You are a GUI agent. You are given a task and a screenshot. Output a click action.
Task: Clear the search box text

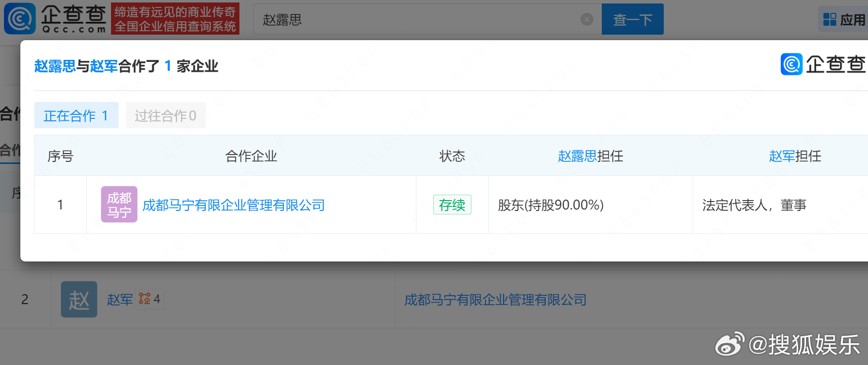point(587,19)
